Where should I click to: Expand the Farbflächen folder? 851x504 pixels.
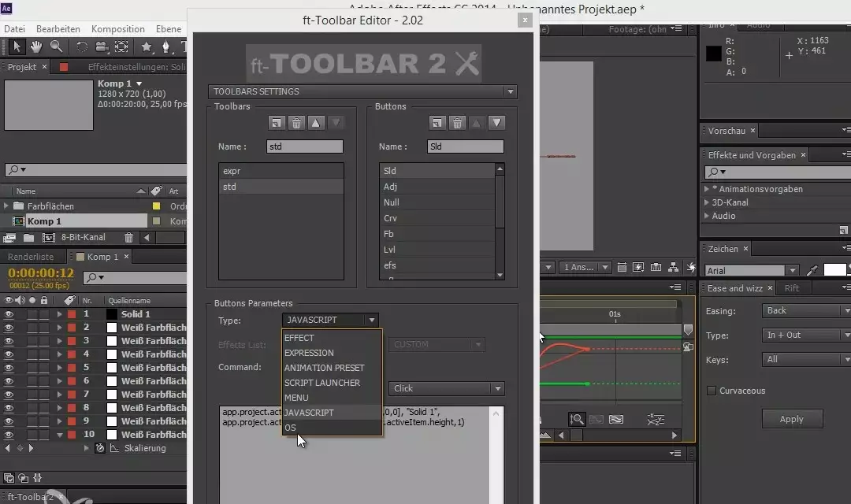pos(6,206)
